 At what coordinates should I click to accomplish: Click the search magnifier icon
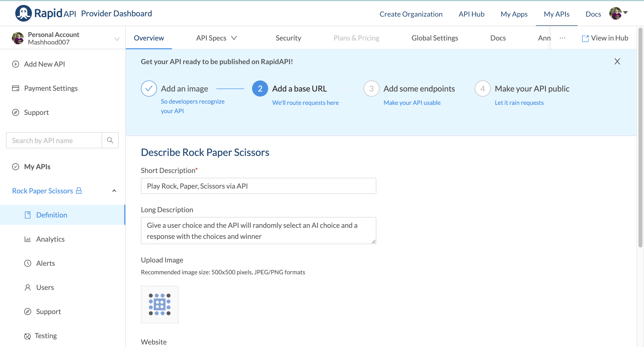point(110,140)
